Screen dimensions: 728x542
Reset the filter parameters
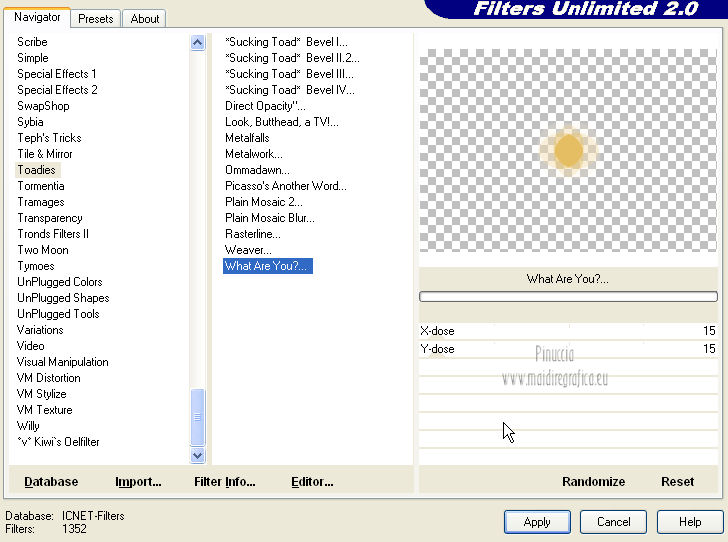pos(677,482)
